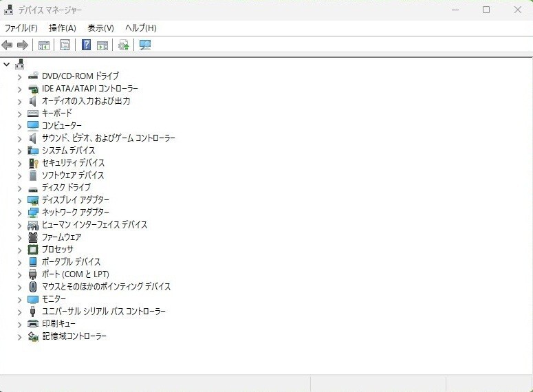Select the ファームウェア label
Screen dimensions: 533x392
click(61, 237)
